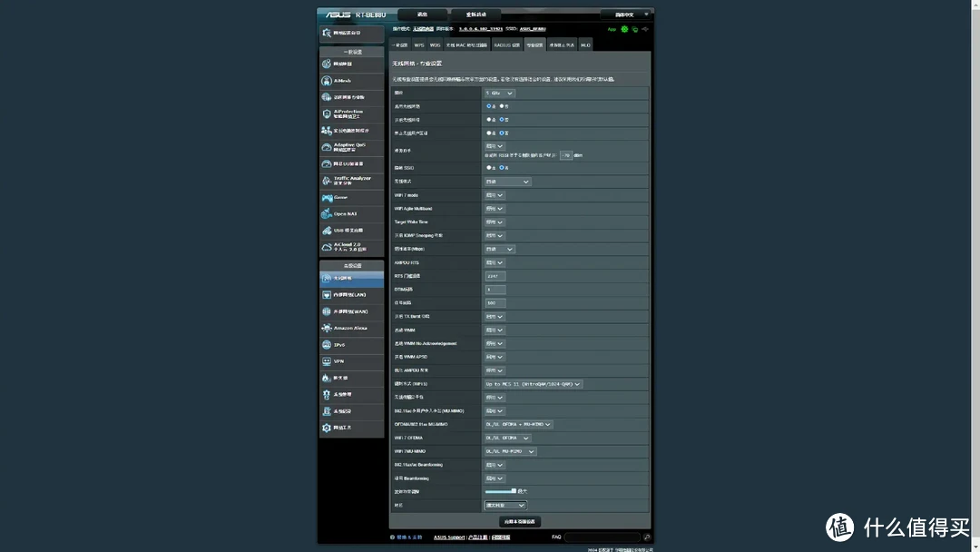The width and height of the screenshot is (980, 552).
Task: Open the WAN globe icon
Action: pos(327,311)
